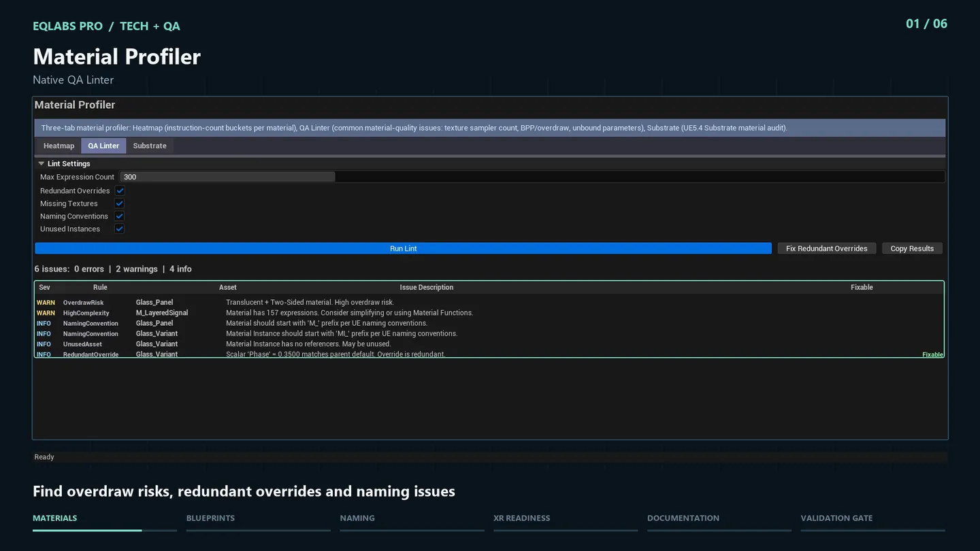Click the 01 / 06 slide counter
This screenshot has height=551, width=980.
[x=926, y=24]
